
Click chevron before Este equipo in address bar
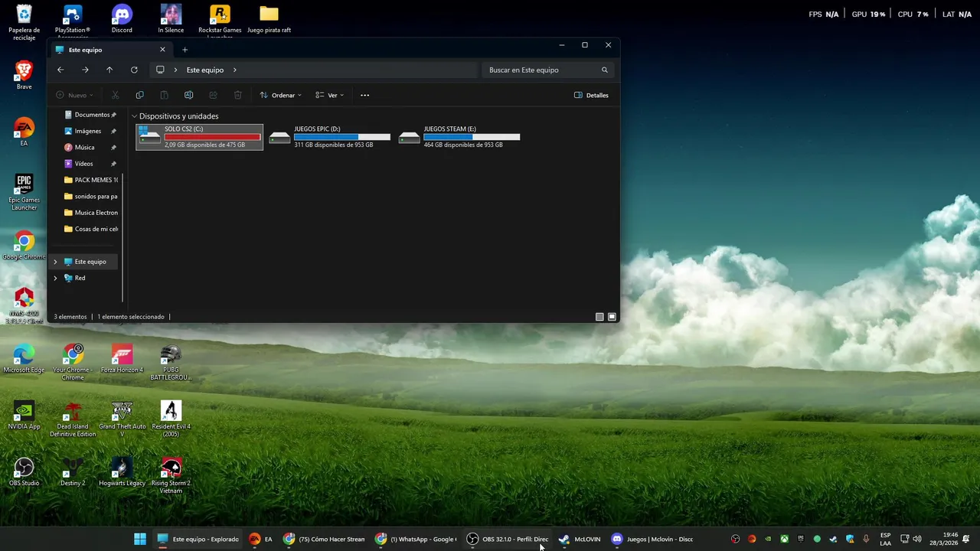click(175, 70)
